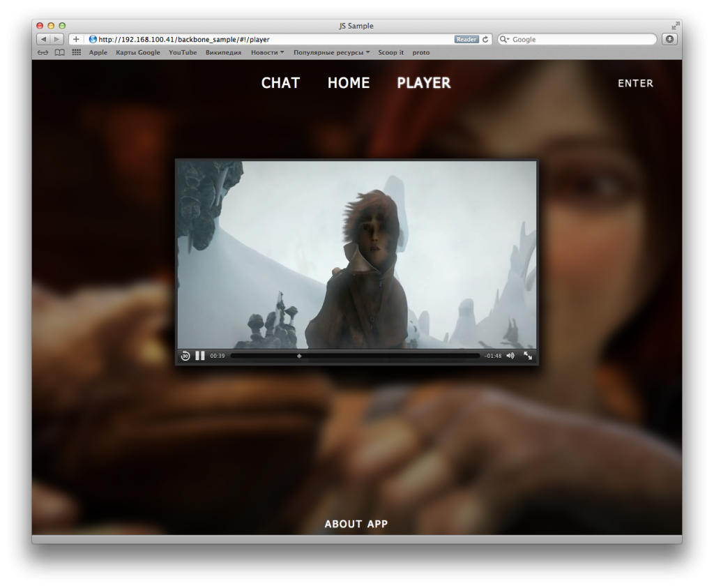Expand the Новости bookmarks folder

pos(268,52)
